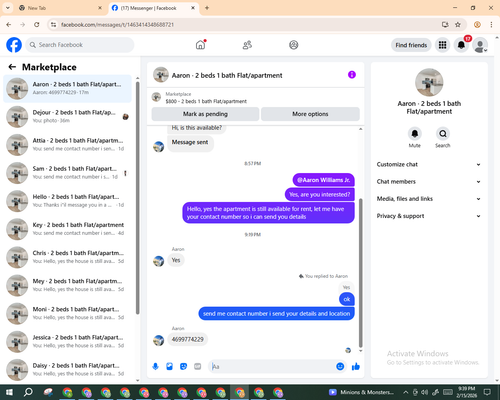Click the listing thumbnail in right panel
500x400 pixels.
coord(429,82)
